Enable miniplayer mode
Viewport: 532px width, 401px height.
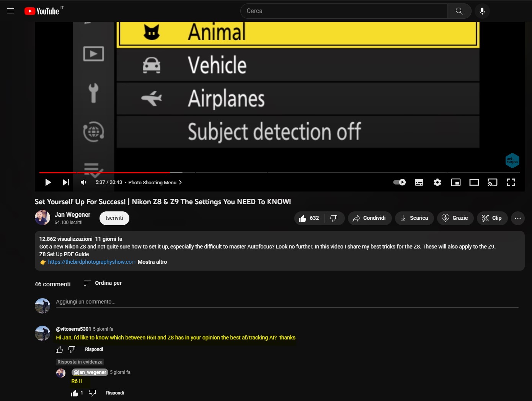pos(456,182)
